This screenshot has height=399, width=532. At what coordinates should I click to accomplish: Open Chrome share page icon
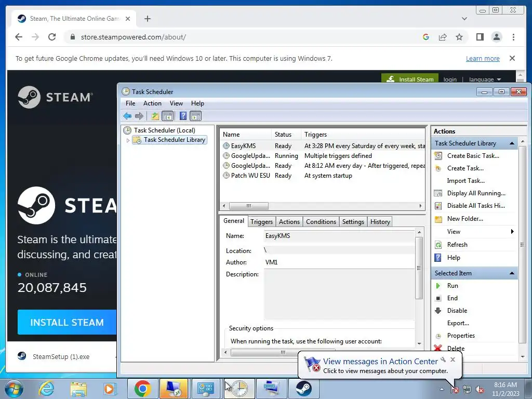click(443, 37)
